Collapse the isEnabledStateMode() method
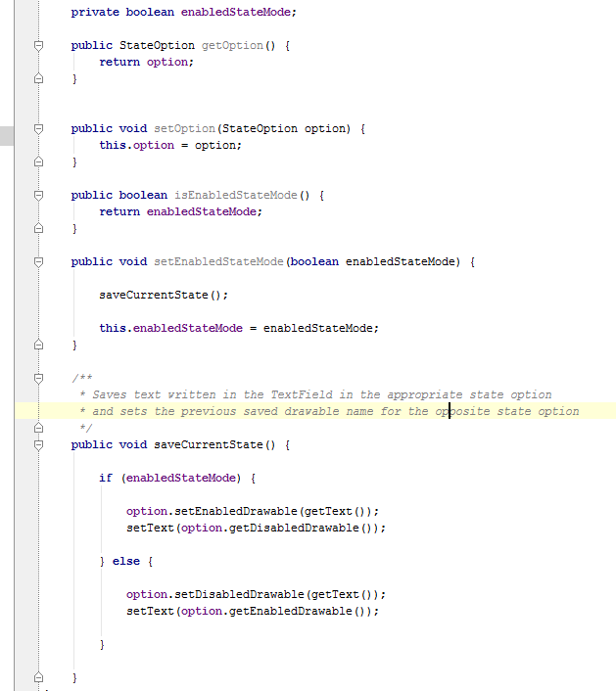 [39, 195]
